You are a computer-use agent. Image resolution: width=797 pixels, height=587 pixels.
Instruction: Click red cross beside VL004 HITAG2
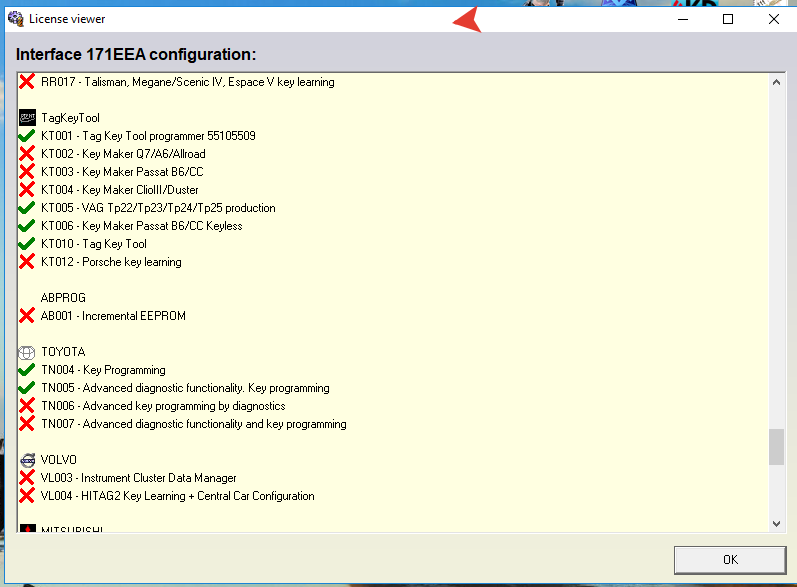click(x=27, y=496)
